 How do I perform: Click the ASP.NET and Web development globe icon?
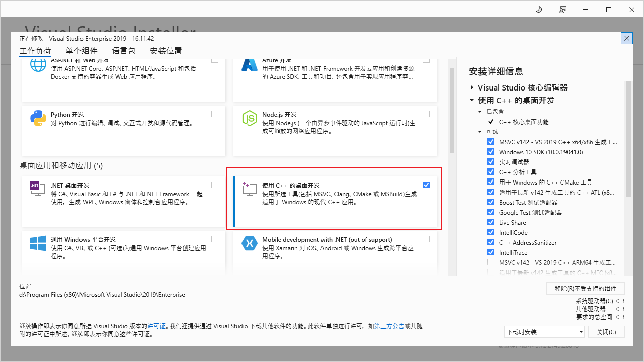click(38, 64)
